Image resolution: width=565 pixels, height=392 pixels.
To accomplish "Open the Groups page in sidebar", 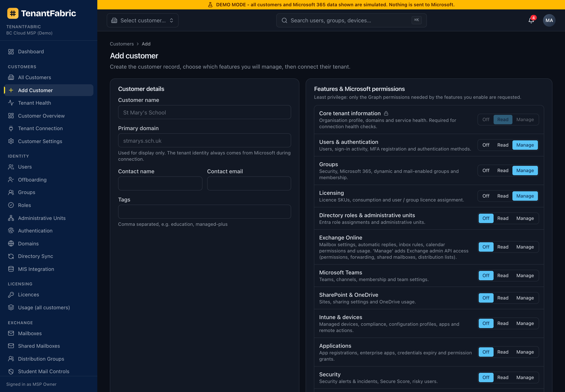I will 49,192.
